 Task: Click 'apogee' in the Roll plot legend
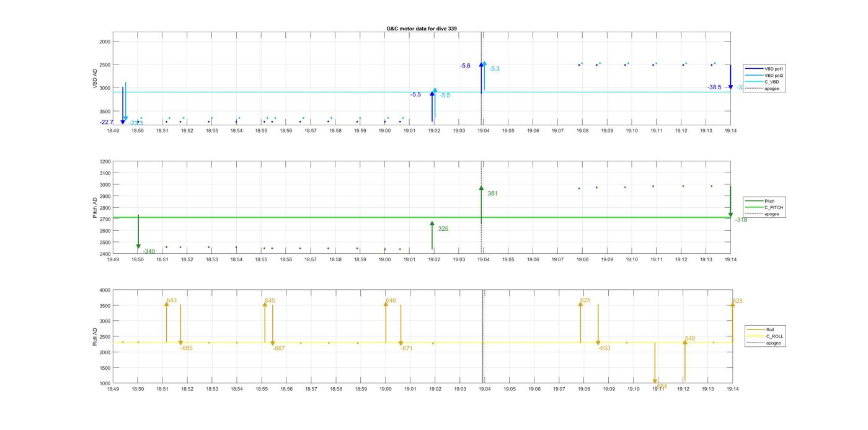click(x=764, y=343)
